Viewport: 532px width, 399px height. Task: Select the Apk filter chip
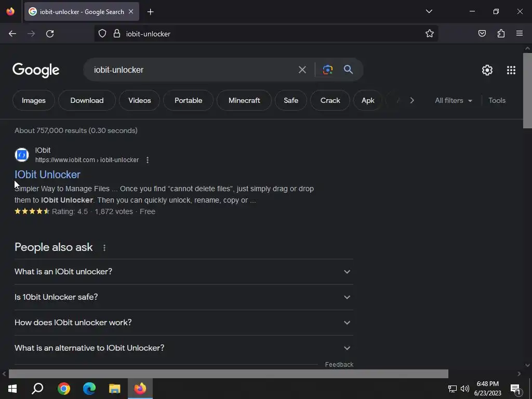[368, 100]
